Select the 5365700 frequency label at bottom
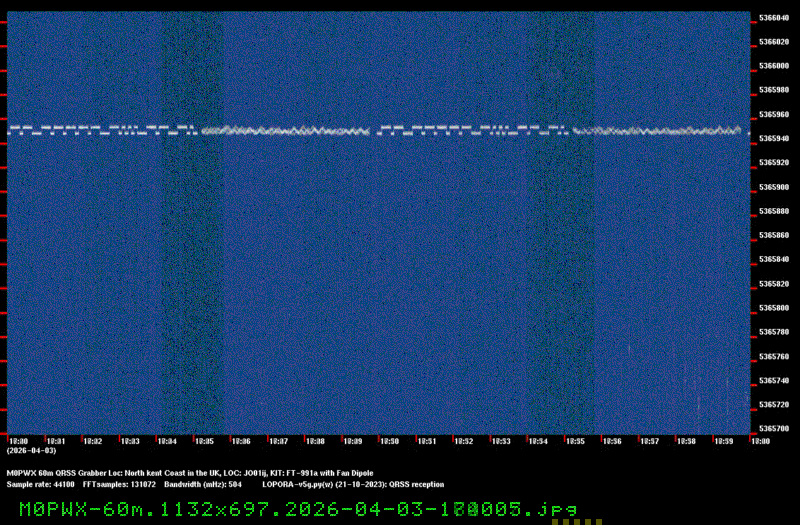The height and width of the screenshot is (525, 800). click(774, 428)
